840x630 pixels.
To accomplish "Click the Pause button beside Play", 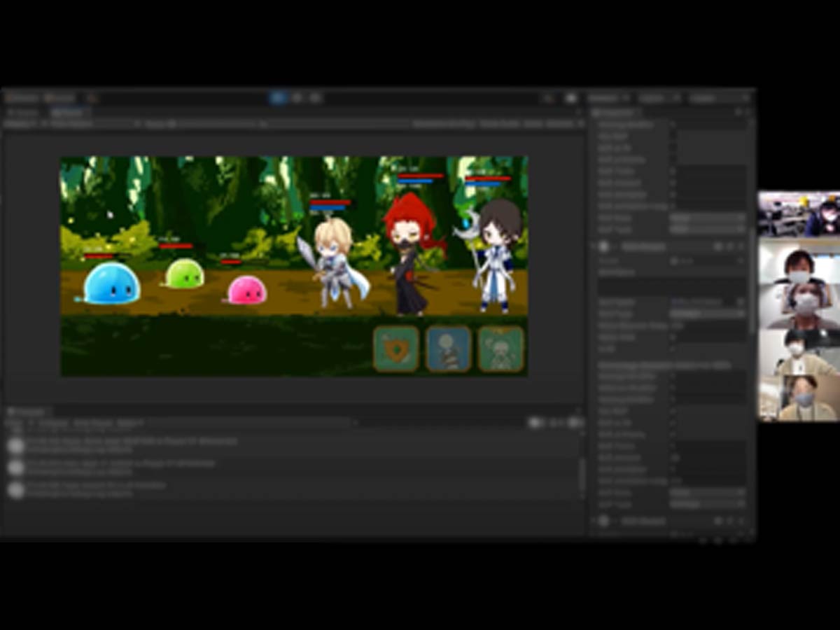I will (297, 98).
